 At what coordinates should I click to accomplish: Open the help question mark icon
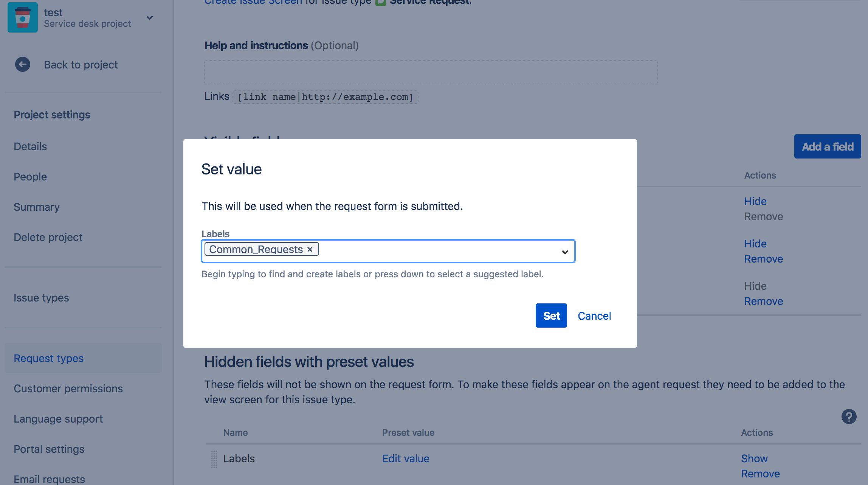(x=849, y=417)
